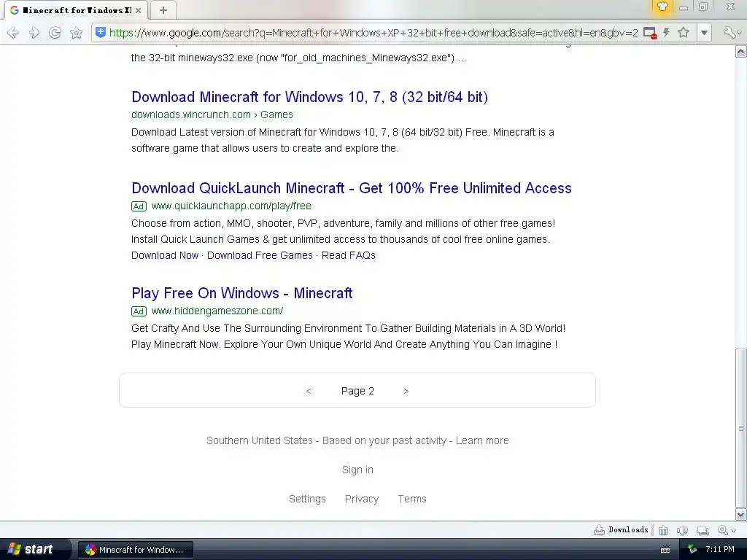Open Play Free On Windows - Minecraft ad
The height and width of the screenshot is (560, 747).
[242, 293]
